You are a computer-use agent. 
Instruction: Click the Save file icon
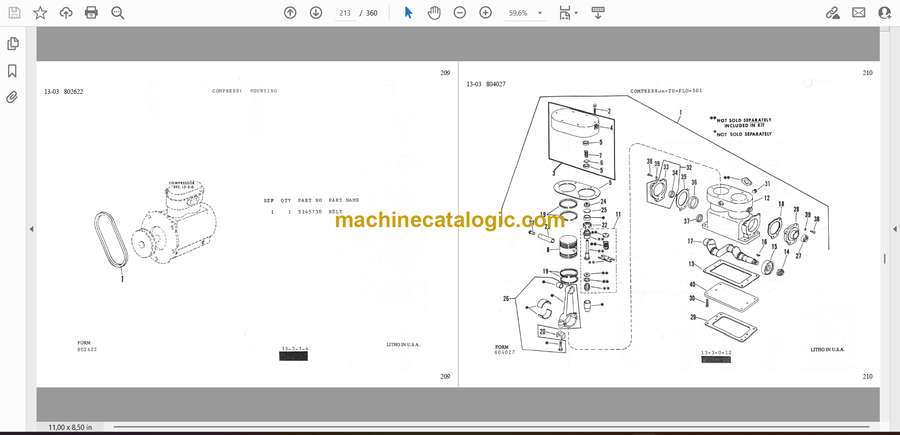[14, 13]
